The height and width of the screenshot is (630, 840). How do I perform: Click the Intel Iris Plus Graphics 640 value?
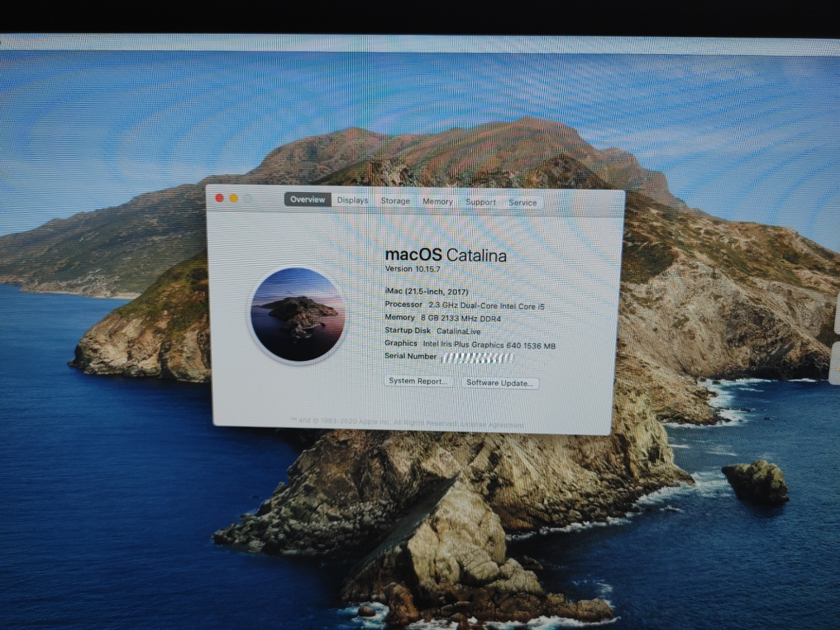tap(489, 345)
